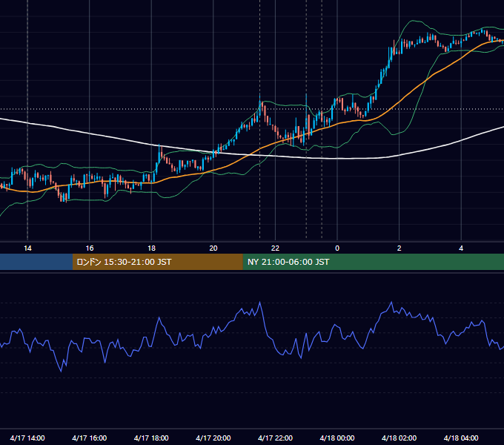The image size is (504, 445).
Task: Click the '0' hour label on price chart axis
Action: click(x=337, y=248)
